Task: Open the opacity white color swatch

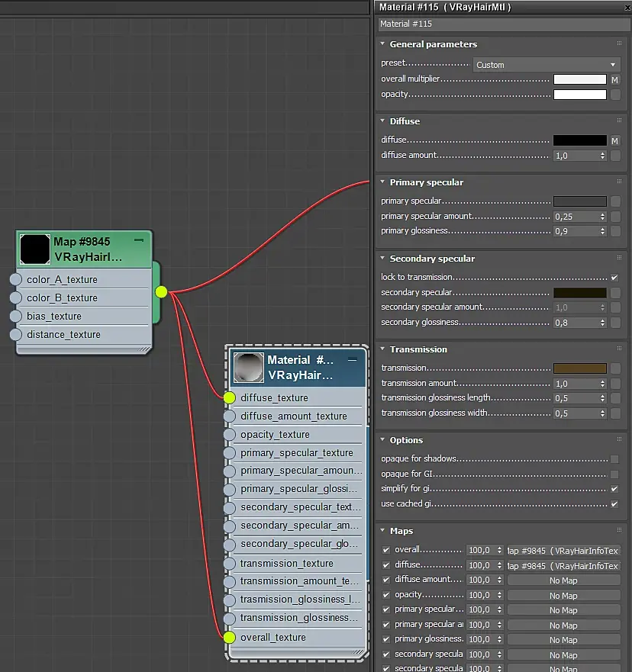Action: pyautogui.click(x=579, y=95)
